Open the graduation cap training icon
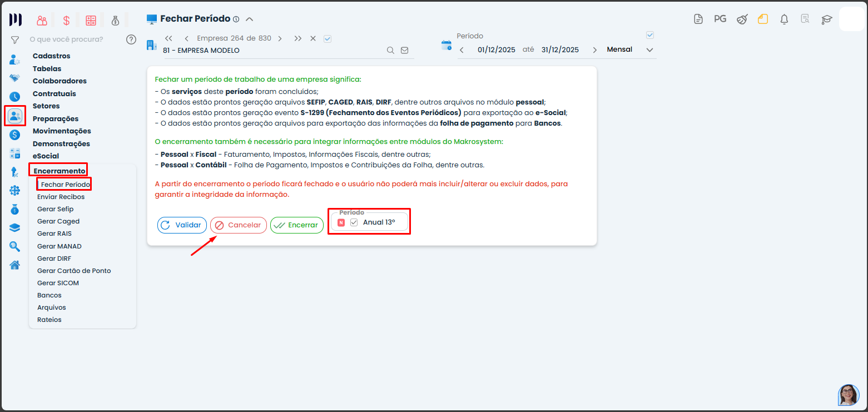868x412 pixels. 827,19
